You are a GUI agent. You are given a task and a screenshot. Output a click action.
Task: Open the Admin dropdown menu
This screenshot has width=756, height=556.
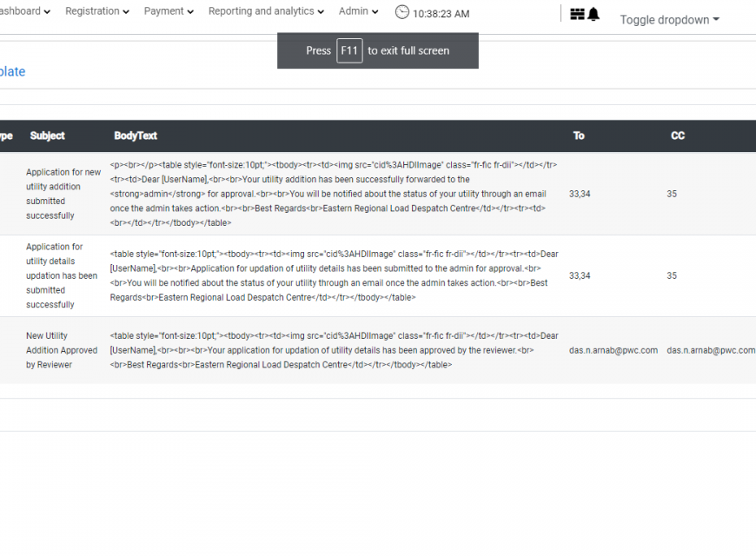coord(358,11)
